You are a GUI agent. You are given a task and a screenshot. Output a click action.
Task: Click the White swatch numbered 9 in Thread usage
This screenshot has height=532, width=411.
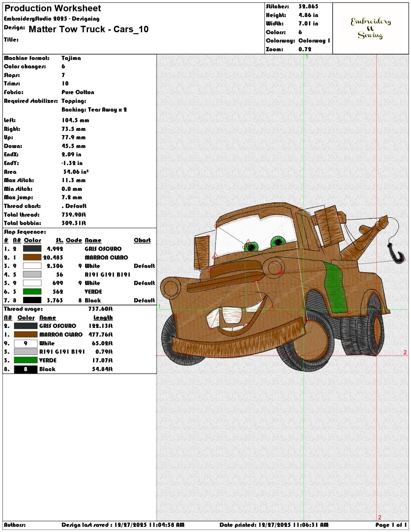coord(26,343)
